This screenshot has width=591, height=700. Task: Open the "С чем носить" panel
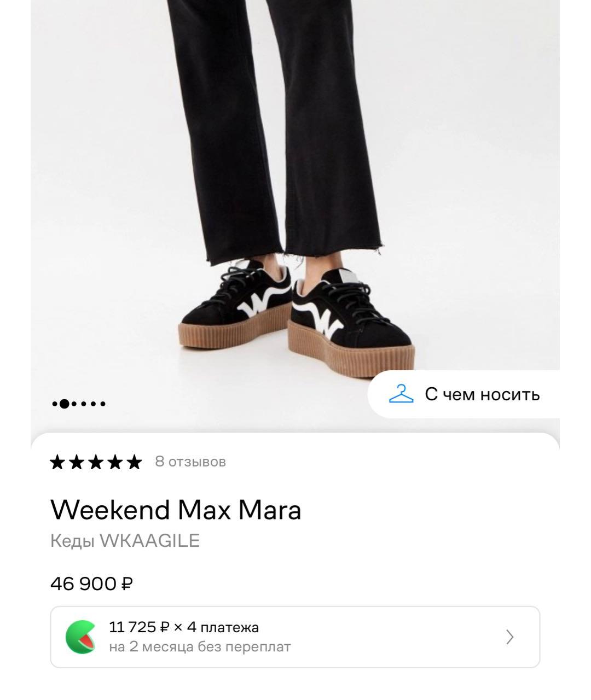[x=482, y=395]
